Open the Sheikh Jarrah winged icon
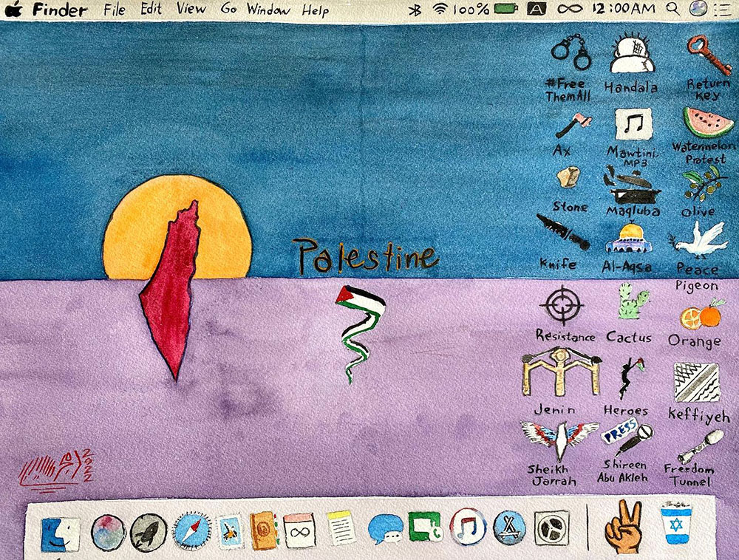This screenshot has width=739, height=560. pyautogui.click(x=559, y=441)
